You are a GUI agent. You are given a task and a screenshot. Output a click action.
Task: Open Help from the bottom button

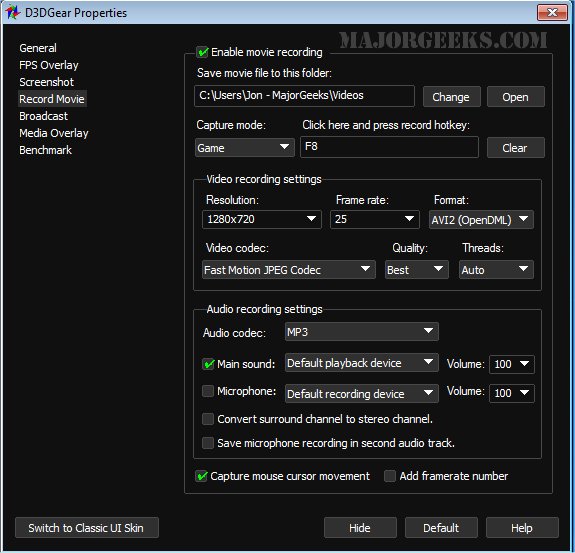(522, 528)
